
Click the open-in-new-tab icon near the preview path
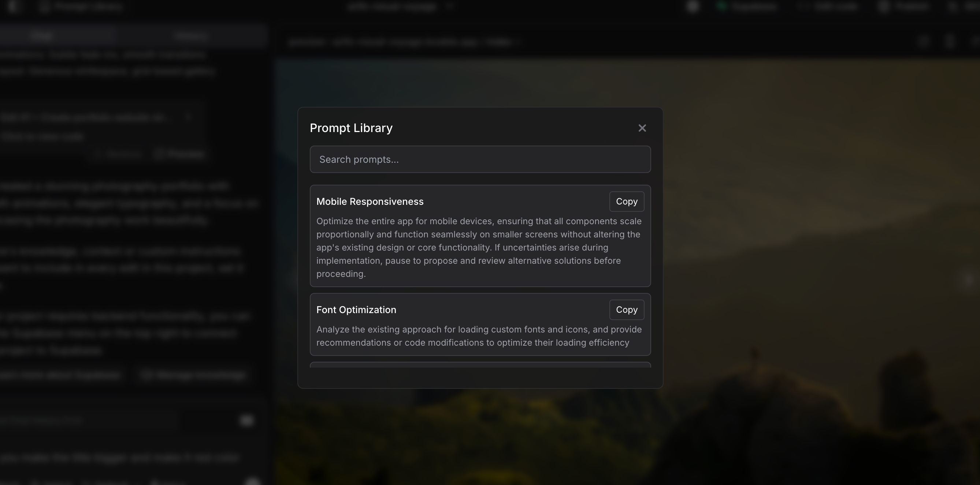[x=949, y=42]
